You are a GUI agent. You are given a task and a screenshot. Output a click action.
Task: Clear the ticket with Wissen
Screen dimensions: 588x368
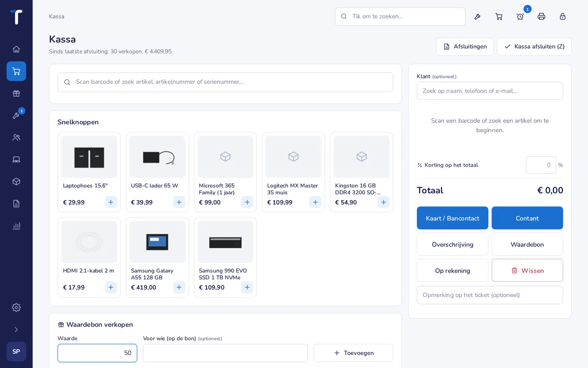527,270
